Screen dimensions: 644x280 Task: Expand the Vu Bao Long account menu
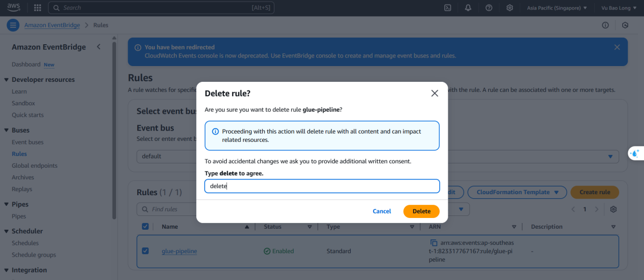[x=619, y=8]
